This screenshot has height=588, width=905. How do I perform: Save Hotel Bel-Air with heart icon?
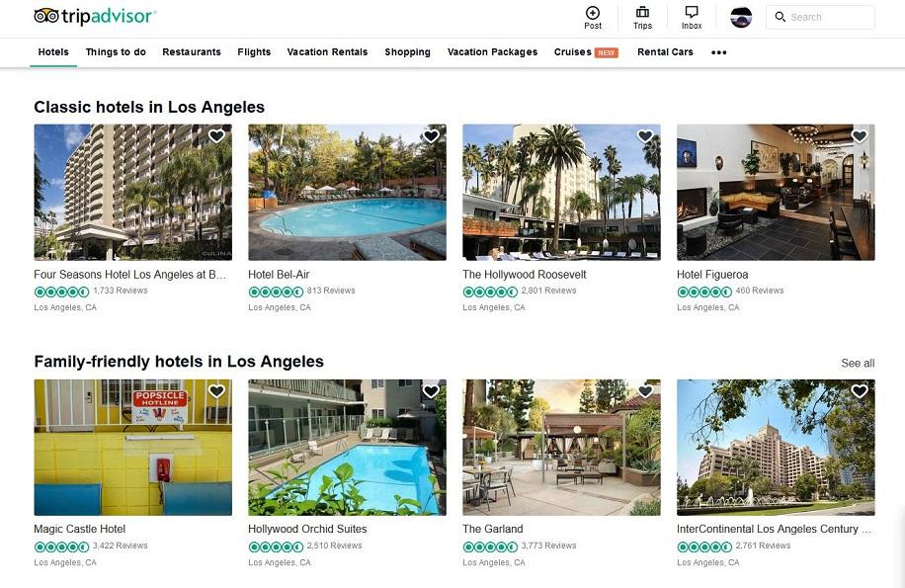pyautogui.click(x=431, y=136)
